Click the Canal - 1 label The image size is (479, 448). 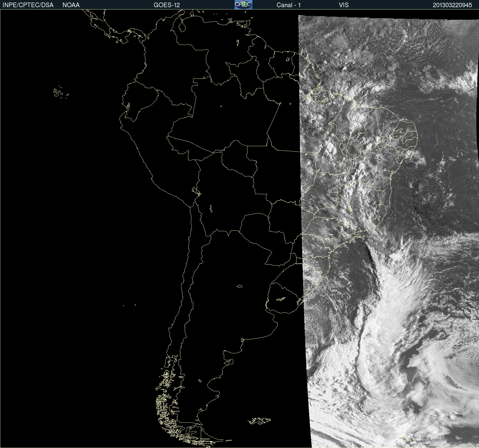pyautogui.click(x=289, y=5)
